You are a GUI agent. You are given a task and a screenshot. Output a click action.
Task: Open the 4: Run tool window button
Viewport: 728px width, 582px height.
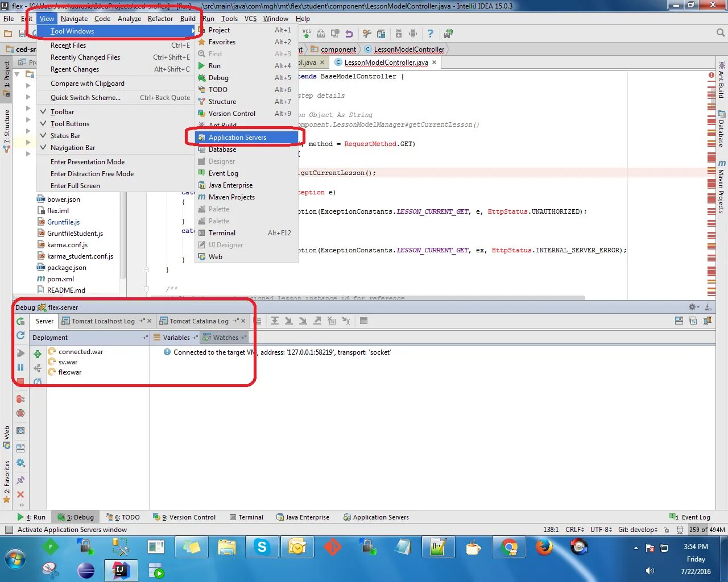pos(31,517)
